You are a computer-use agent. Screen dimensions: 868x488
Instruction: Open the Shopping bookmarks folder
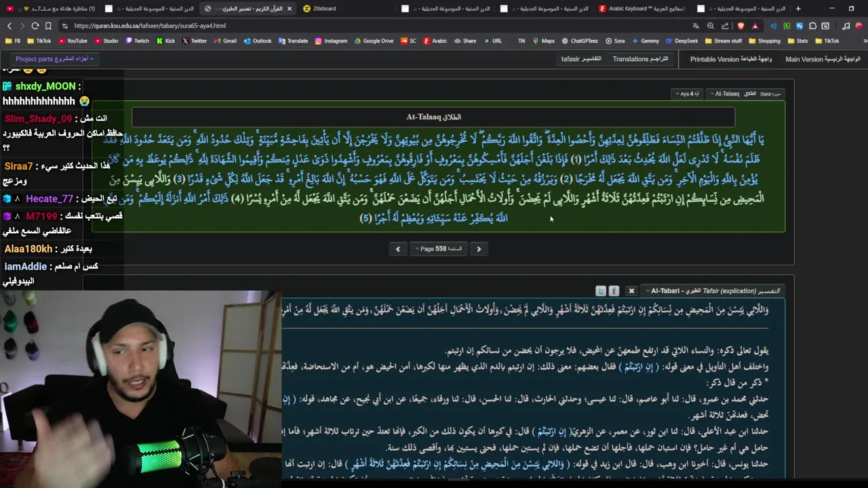(764, 41)
